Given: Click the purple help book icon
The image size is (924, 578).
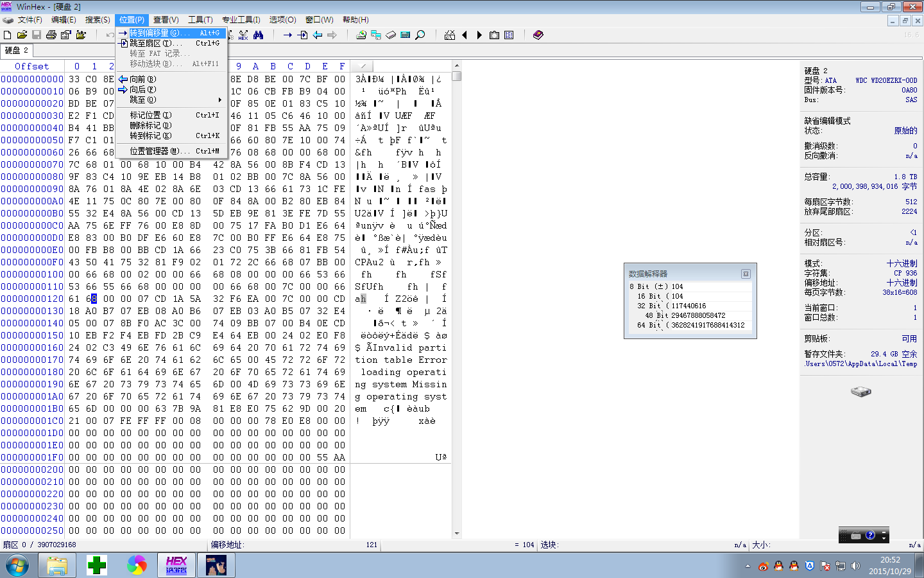Looking at the screenshot, I should tap(538, 35).
